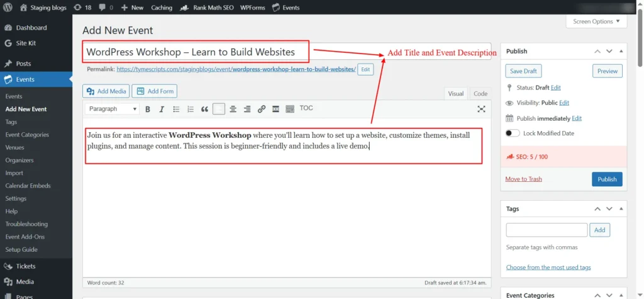Open Setup Guide submenu item
The image size is (644, 299).
(21, 249)
